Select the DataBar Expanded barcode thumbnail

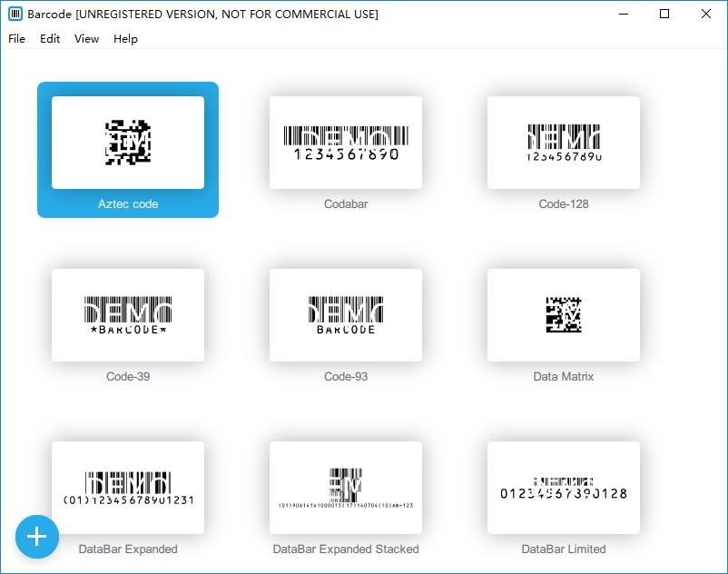[128, 488]
